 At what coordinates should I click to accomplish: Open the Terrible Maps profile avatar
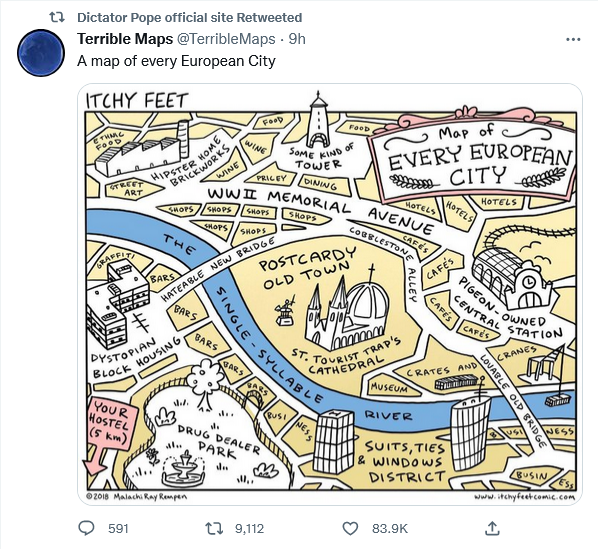pos(40,53)
